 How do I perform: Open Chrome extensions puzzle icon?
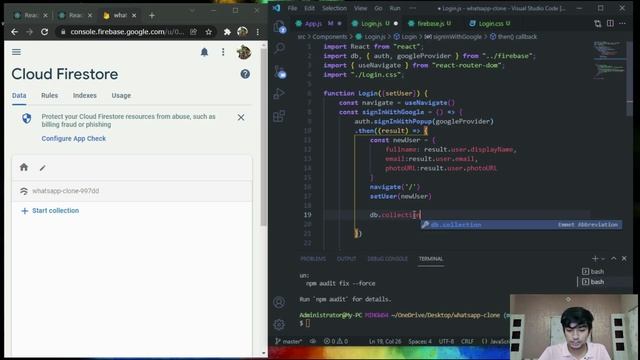pos(227,32)
